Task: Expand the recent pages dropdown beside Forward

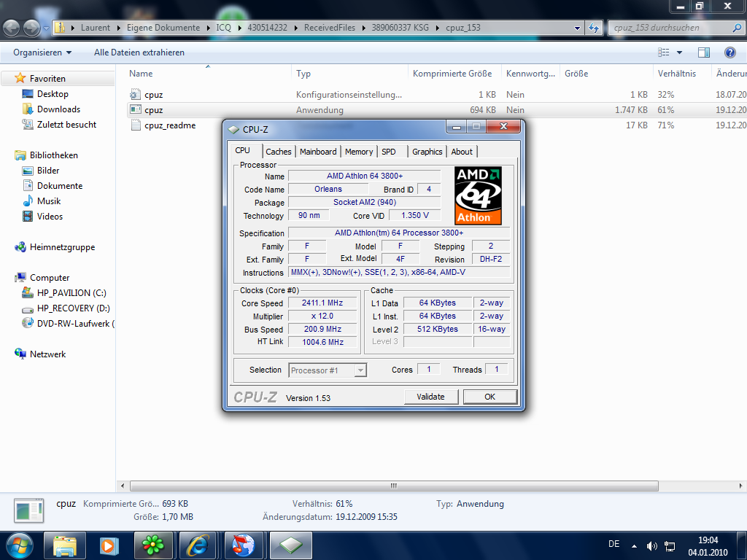Action: tap(46, 28)
